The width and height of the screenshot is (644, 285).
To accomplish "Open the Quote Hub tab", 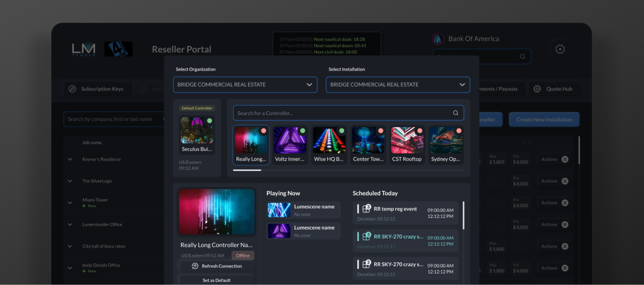I will click(x=554, y=89).
